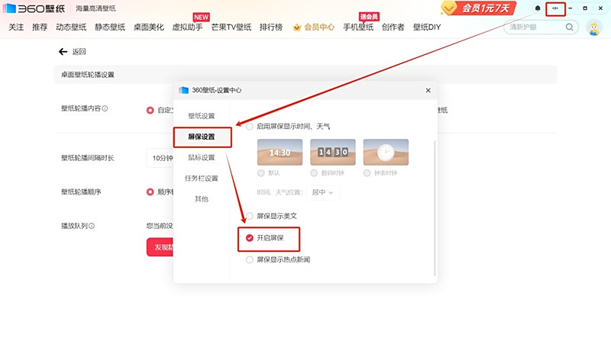Select the 数码时钟 radio button
The image size is (611, 364).
(314, 173)
